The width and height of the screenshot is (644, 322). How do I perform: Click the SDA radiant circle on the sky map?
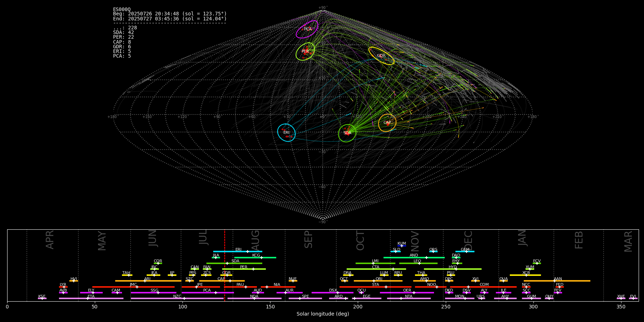[347, 133]
